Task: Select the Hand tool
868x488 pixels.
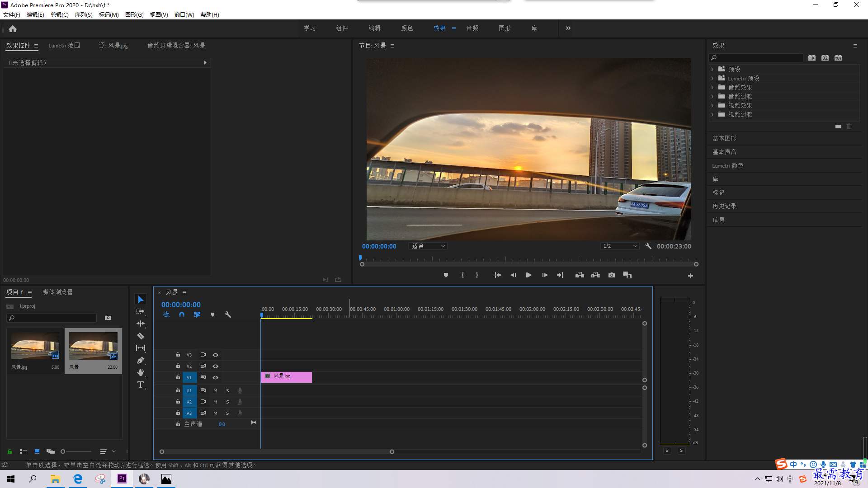Action: point(141,372)
